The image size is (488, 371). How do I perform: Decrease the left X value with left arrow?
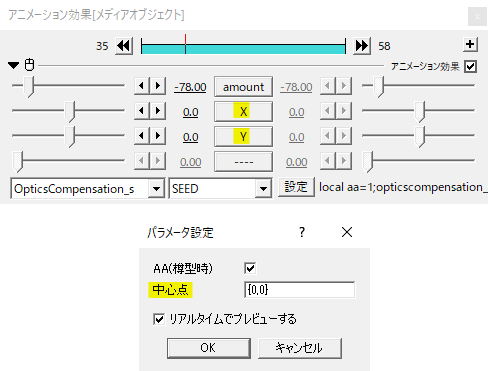click(x=141, y=111)
